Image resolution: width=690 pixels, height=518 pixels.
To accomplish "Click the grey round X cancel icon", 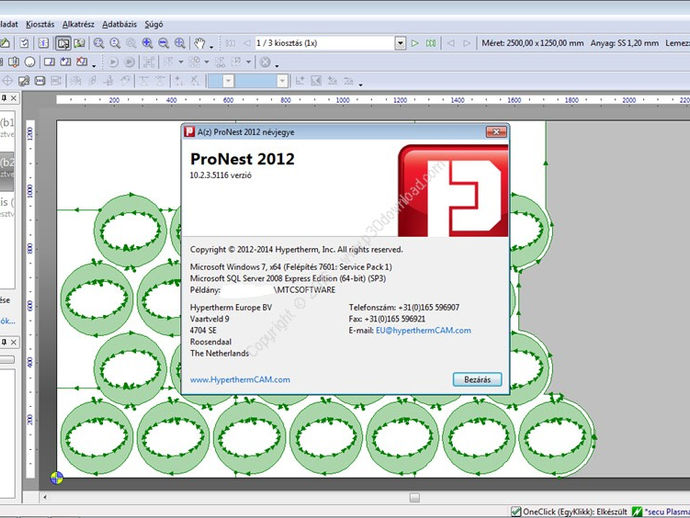I will pyautogui.click(x=265, y=62).
